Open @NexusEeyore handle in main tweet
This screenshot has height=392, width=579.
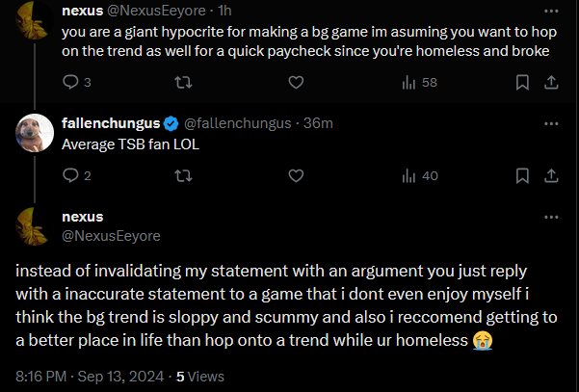[111, 236]
